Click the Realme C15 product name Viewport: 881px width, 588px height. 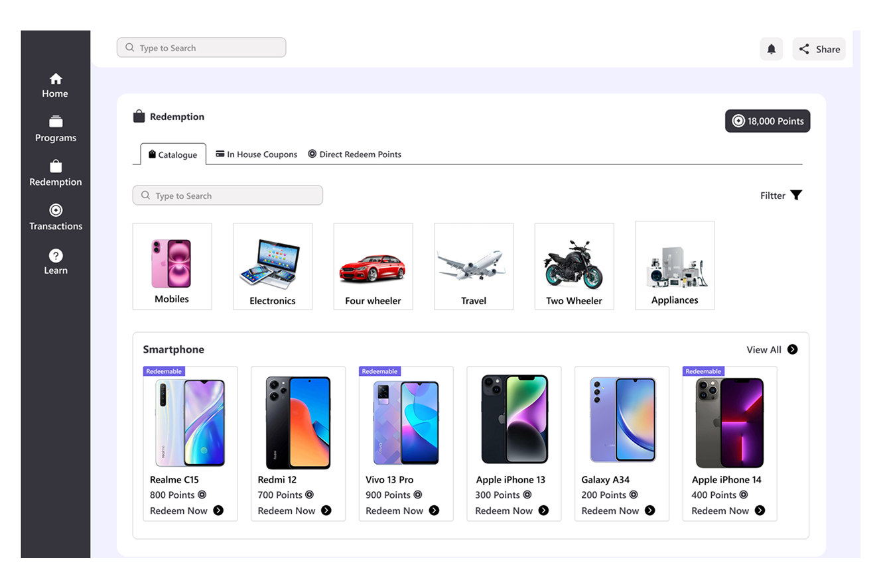(x=174, y=480)
